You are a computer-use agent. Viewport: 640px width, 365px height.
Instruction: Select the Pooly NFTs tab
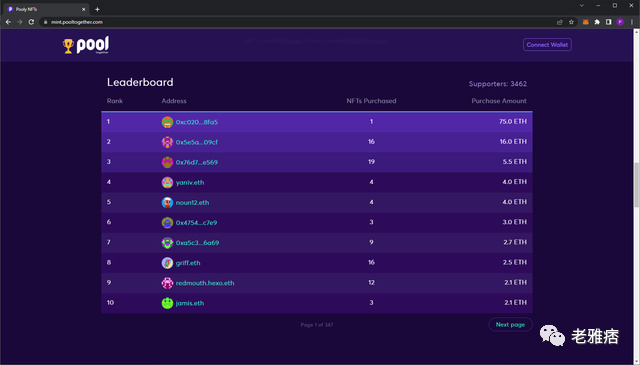tap(47, 9)
